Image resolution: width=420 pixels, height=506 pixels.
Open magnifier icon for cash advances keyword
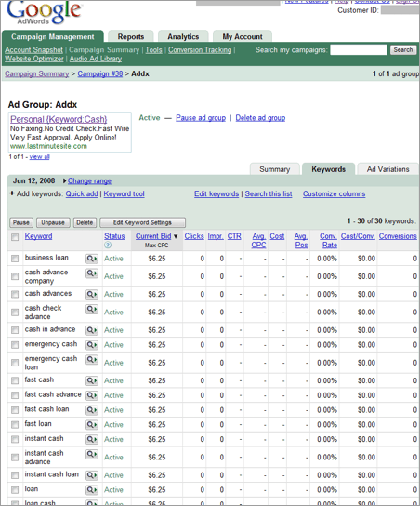(x=92, y=294)
